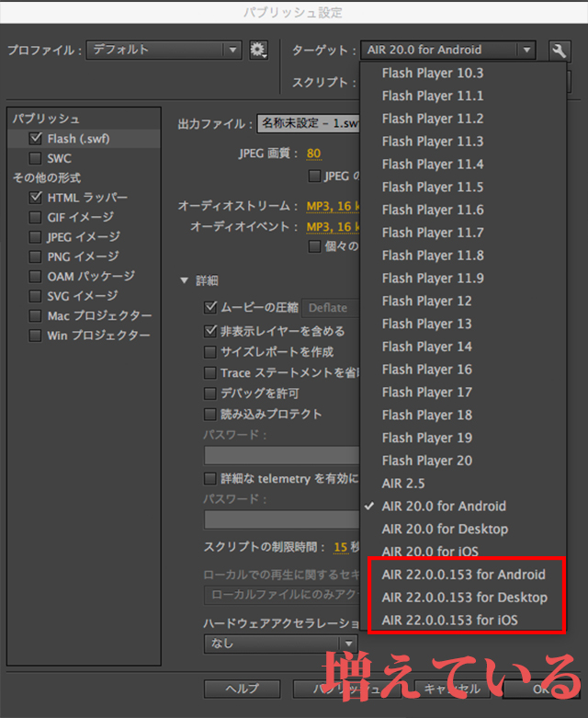Collapse the 詳細 section triangle
The image size is (588, 718).
184,280
